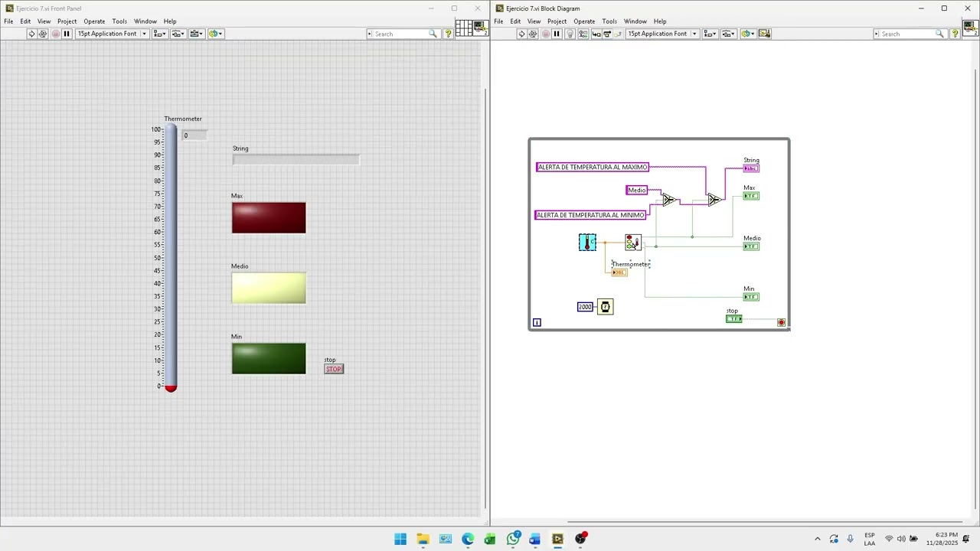The image size is (980, 551).
Task: Click Thermometer digital display value field
Action: [194, 135]
